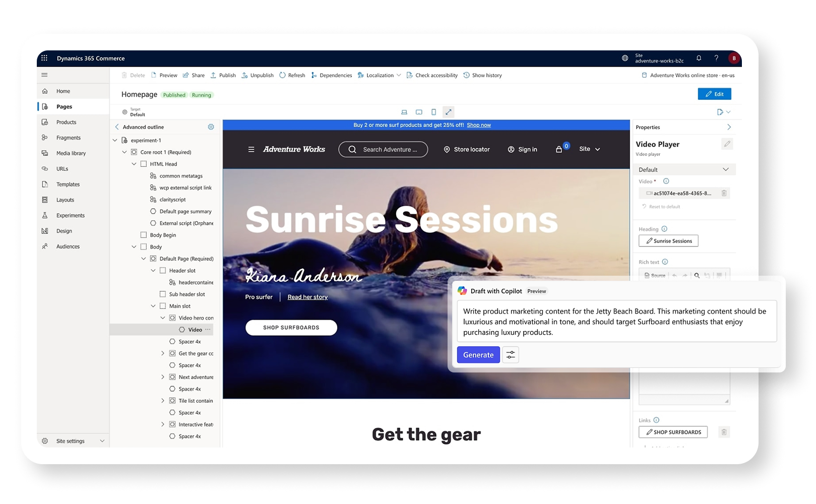Viewport: 816px width, 504px height.
Task: Click Show history in toolbar
Action: click(x=482, y=75)
